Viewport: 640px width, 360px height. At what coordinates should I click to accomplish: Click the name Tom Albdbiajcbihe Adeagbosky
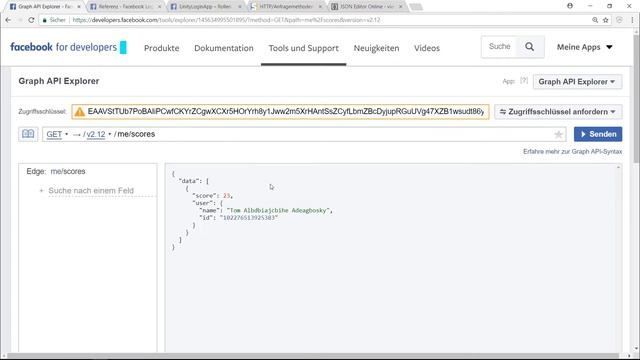279,211
